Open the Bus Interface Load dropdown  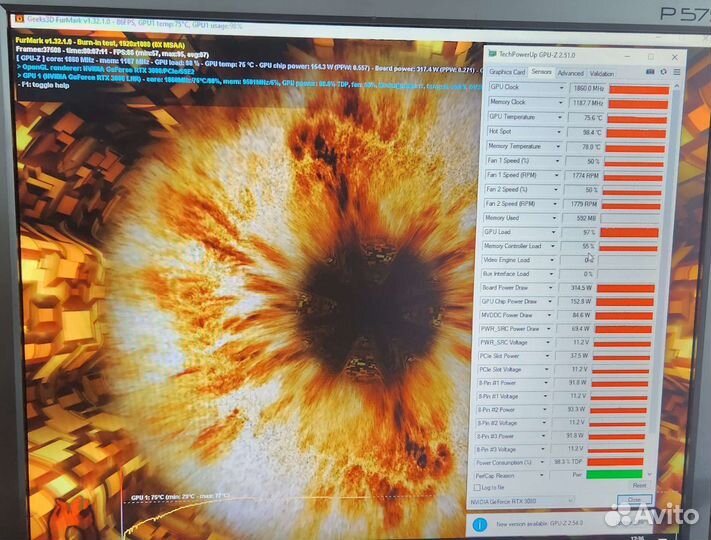coord(551,274)
